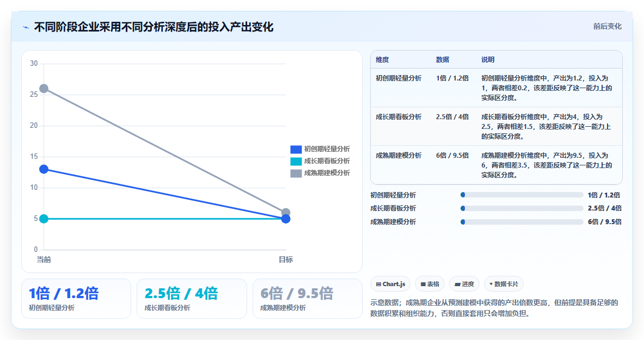Toggle 成熟期建模分析 legend gray swatch
Image resolution: width=644 pixels, height=340 pixels.
pos(296,173)
